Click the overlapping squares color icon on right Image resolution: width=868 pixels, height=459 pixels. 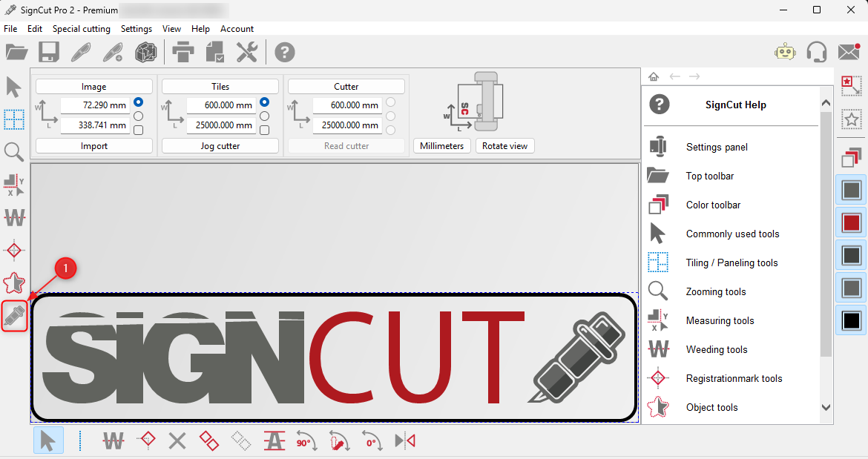coord(852,157)
